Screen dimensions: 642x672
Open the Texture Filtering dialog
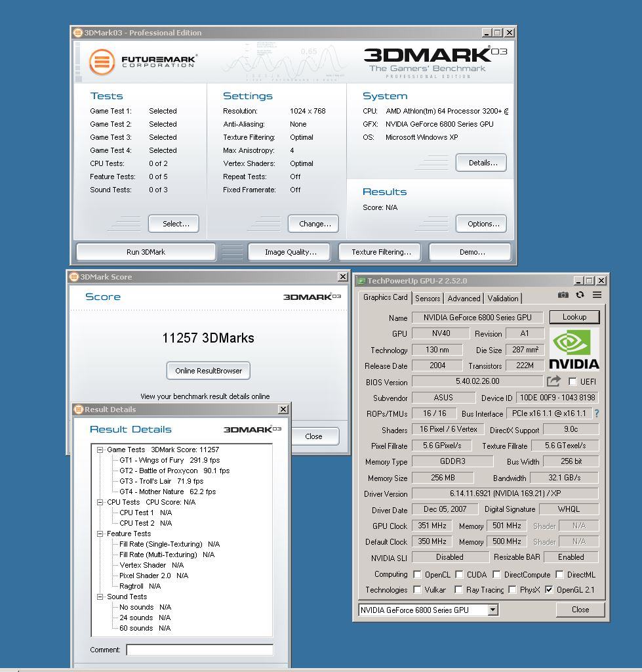tap(381, 252)
